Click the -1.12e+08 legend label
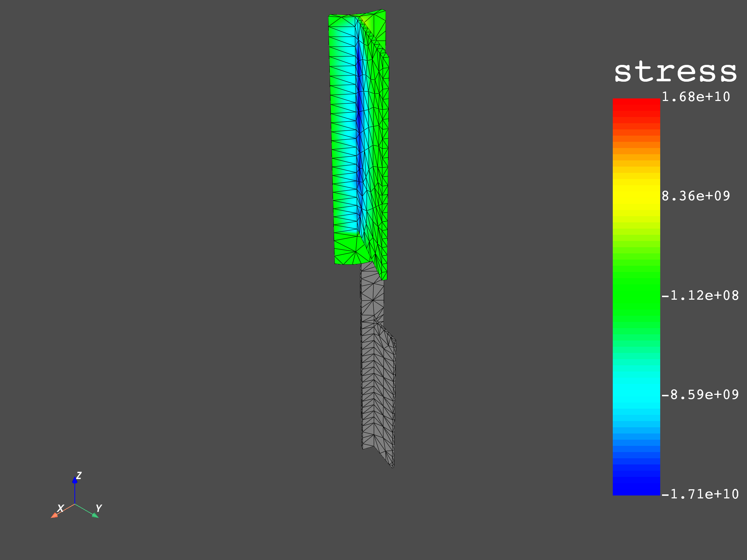747x560 pixels. pos(700,295)
